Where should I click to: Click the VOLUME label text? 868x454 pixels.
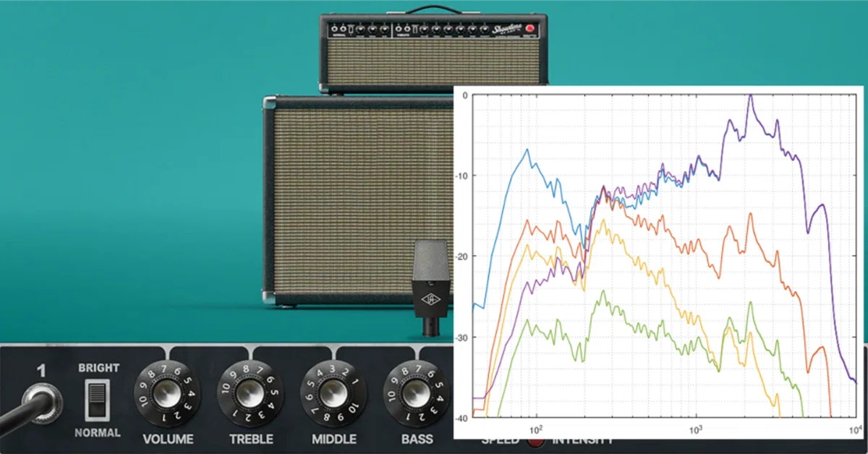coord(168,439)
